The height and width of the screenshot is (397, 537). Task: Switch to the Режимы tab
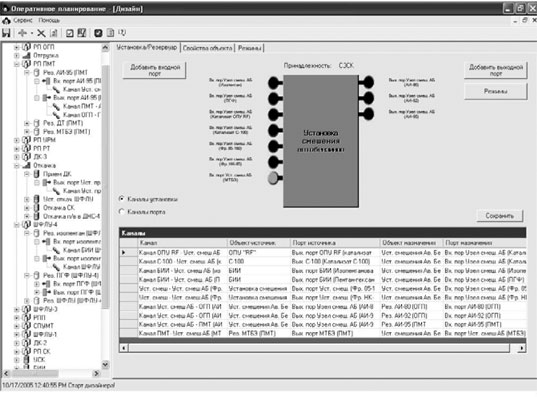coord(250,48)
